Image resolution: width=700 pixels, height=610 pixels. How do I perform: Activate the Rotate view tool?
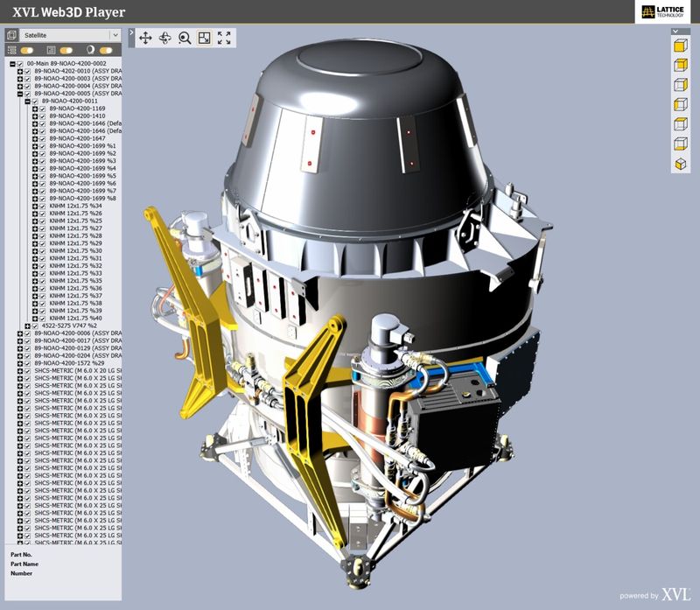(165, 38)
